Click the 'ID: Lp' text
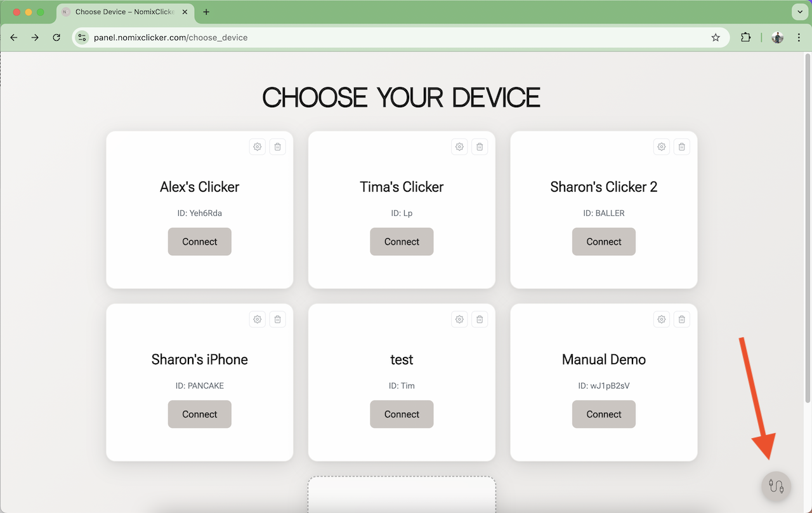The image size is (812, 513). (x=402, y=213)
